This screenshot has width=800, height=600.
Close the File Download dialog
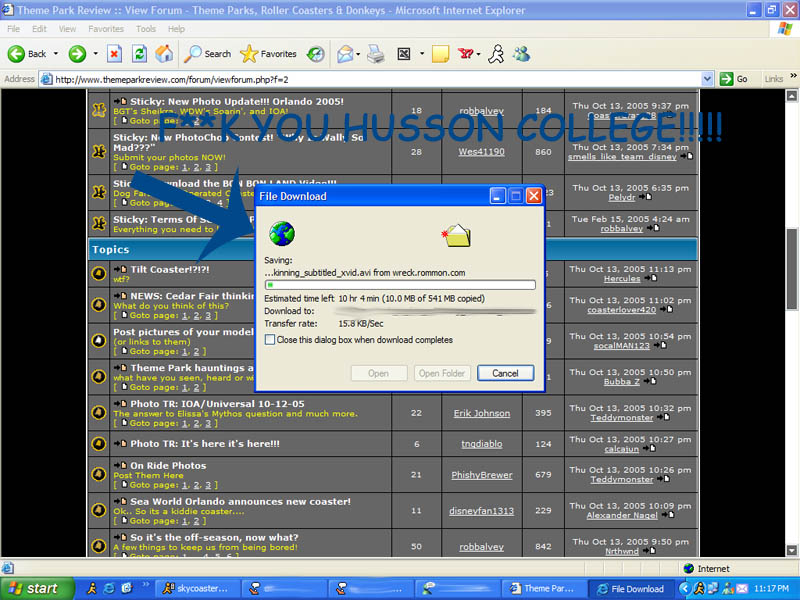534,196
